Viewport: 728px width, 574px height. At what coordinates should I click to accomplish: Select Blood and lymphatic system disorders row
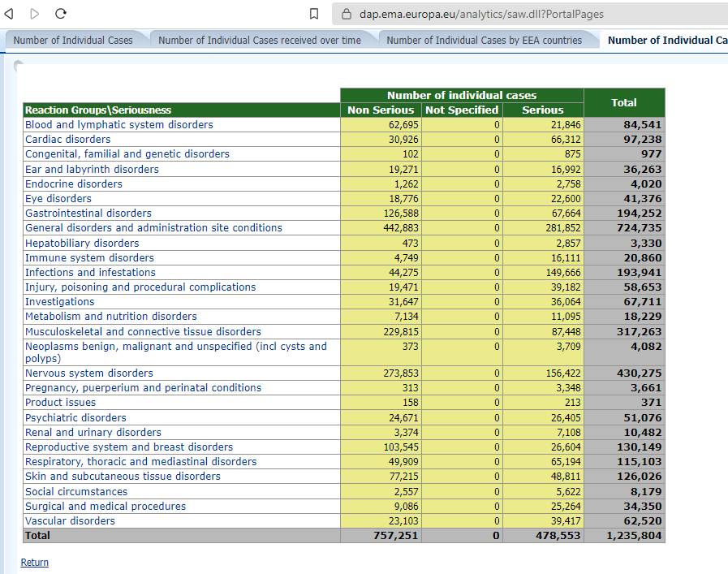pos(118,125)
